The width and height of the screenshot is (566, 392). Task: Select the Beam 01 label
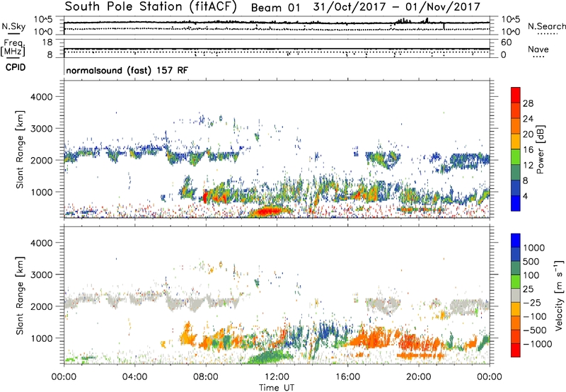click(275, 8)
